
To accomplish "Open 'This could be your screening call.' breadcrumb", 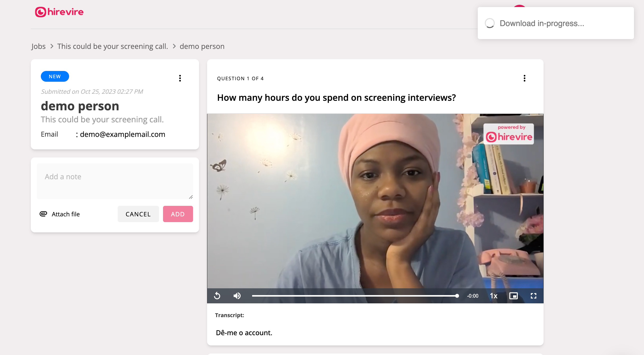I will pyautogui.click(x=112, y=46).
